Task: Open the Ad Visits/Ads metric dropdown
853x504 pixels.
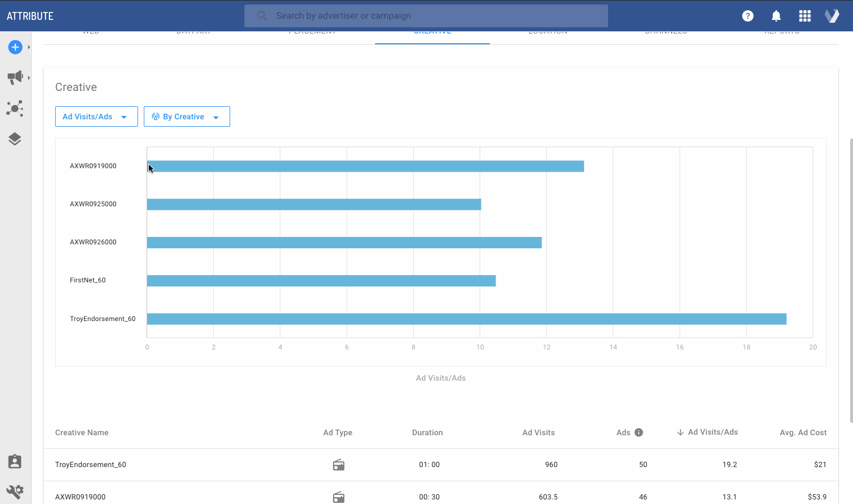Action: click(96, 116)
